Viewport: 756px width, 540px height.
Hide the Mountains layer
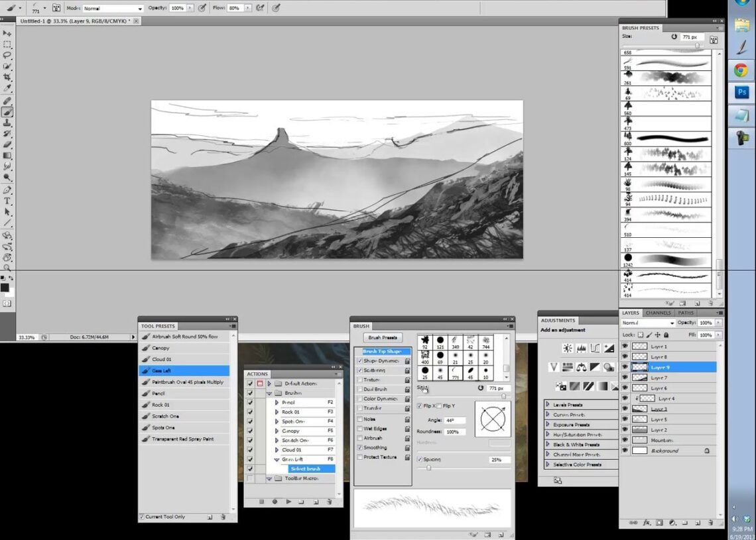(x=625, y=440)
